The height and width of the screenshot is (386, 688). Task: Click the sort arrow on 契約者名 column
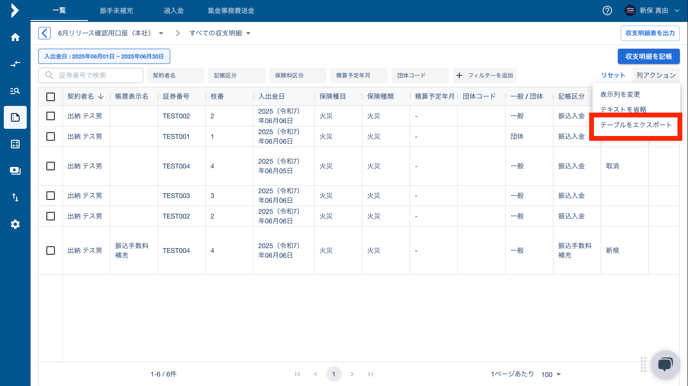point(100,96)
